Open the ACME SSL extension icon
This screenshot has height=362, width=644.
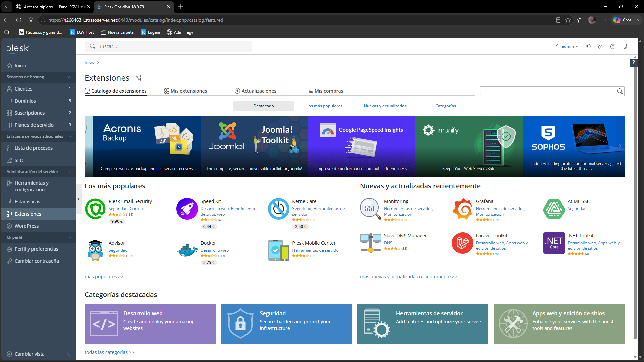click(554, 208)
